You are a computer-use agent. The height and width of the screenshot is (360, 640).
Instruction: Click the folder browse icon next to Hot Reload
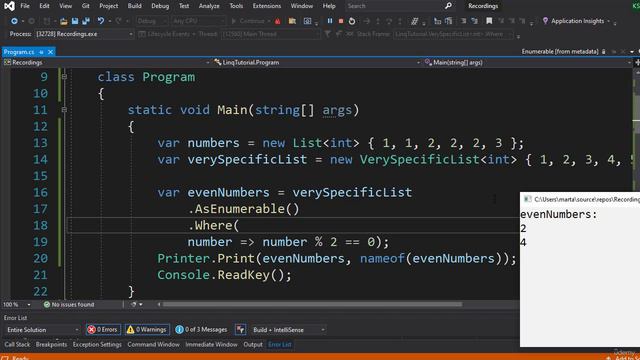(x=292, y=21)
